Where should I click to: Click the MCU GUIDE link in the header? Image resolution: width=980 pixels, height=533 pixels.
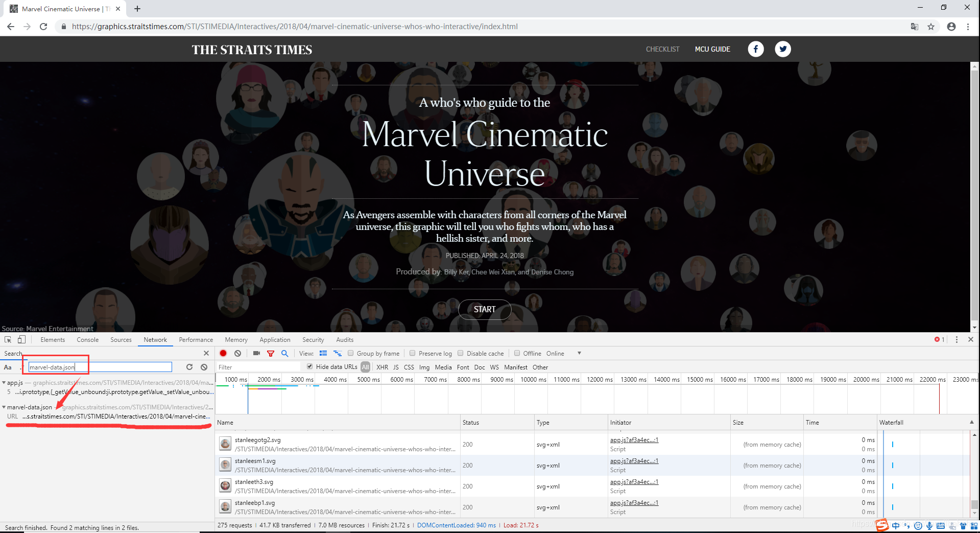pyautogui.click(x=712, y=49)
